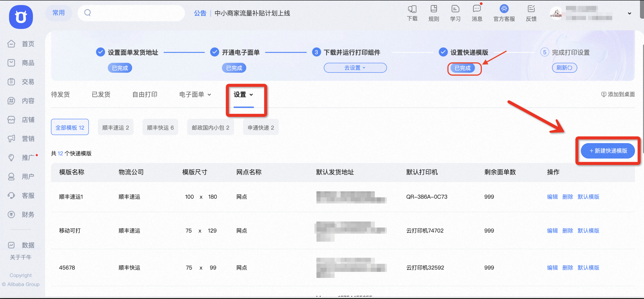Click 已完成 under 设置面单发货地址
Viewport: 644px width, 299px height.
(120, 68)
